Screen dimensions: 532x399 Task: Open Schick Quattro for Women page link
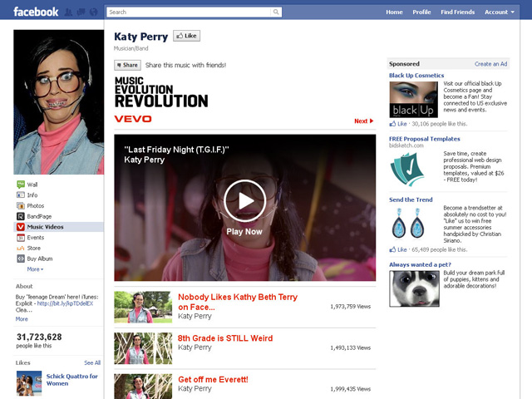72,380
